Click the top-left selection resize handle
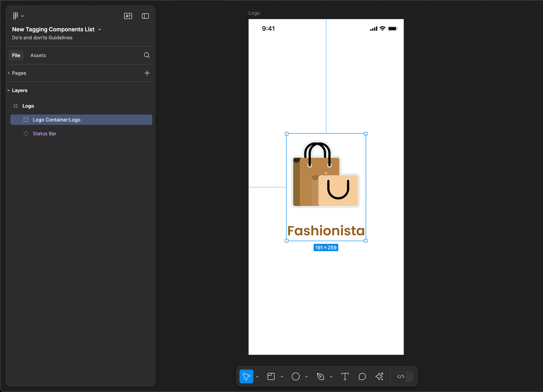 287,134
